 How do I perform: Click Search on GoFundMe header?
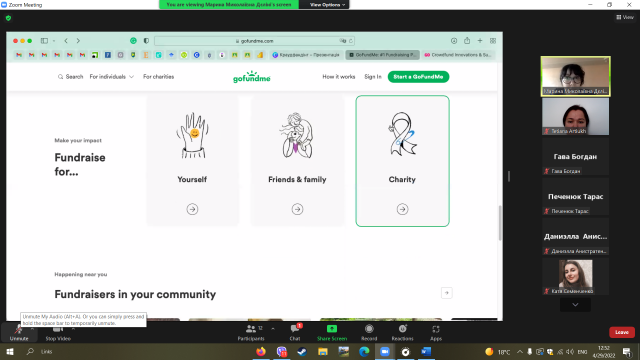[70, 77]
